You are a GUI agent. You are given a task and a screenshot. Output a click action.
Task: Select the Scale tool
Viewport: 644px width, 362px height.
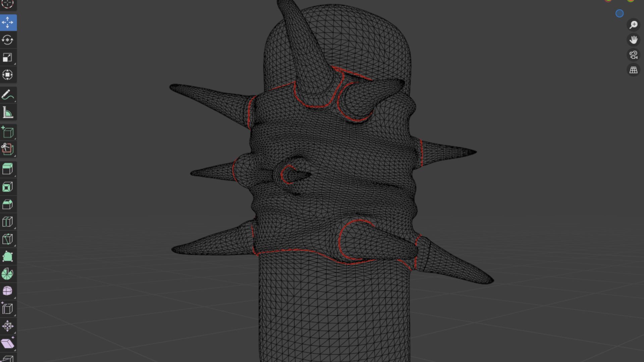tap(8, 58)
